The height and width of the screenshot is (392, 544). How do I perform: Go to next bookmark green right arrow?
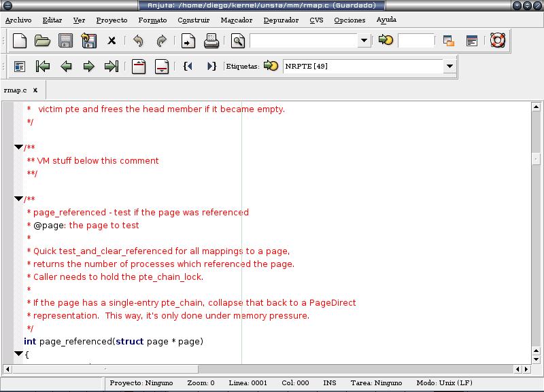89,66
